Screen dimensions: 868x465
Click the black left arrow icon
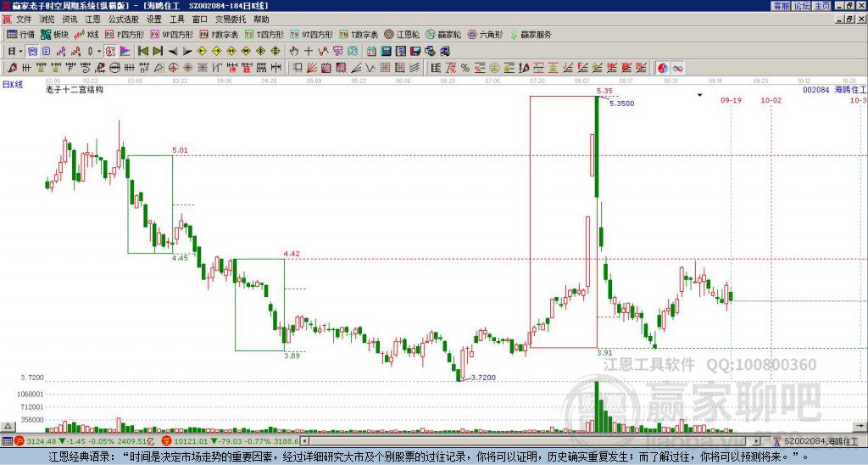coord(173,52)
